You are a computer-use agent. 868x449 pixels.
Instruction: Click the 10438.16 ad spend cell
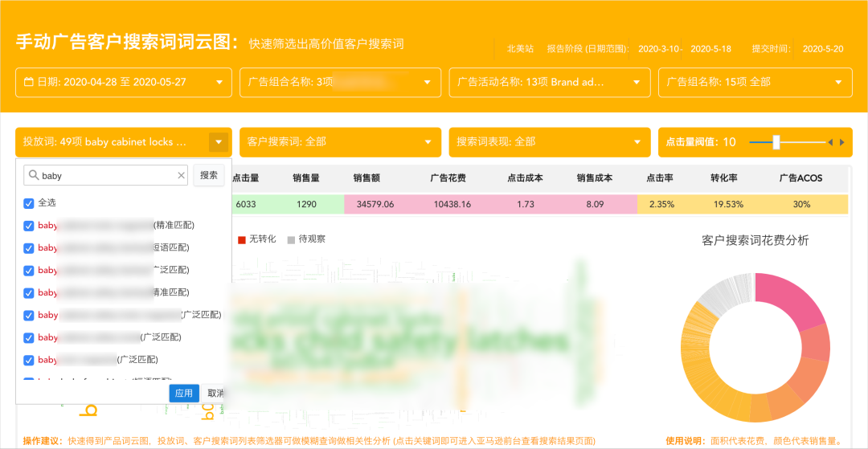[452, 204]
